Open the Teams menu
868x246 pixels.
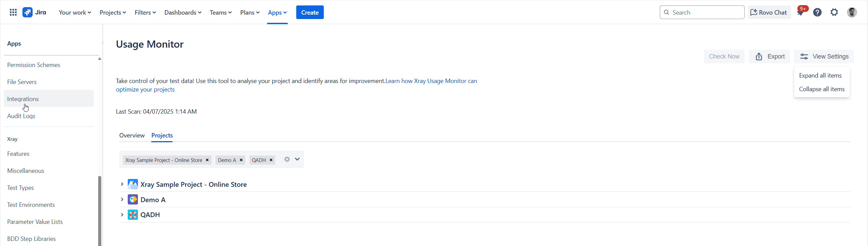[x=221, y=13]
